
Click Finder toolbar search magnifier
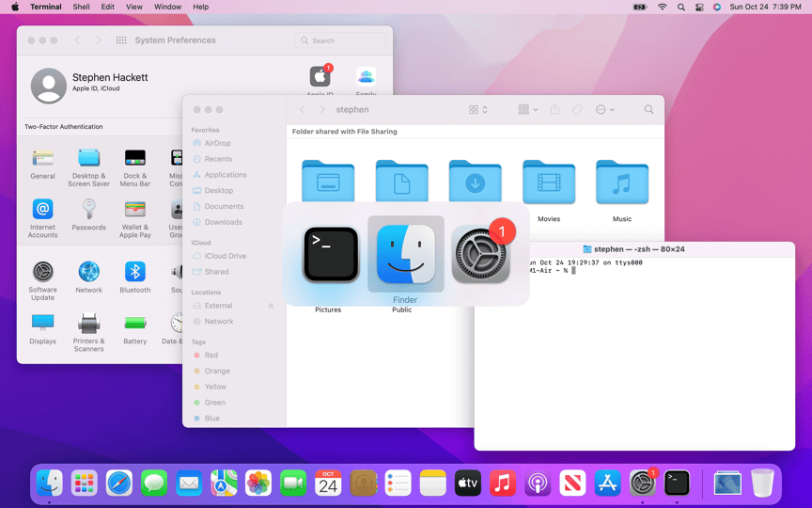point(648,109)
